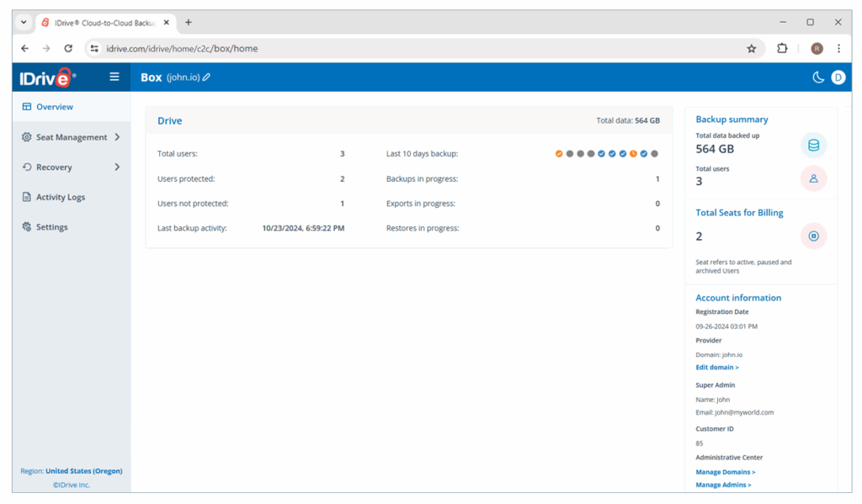Reload the current page
862x504 pixels.
pyautogui.click(x=68, y=48)
